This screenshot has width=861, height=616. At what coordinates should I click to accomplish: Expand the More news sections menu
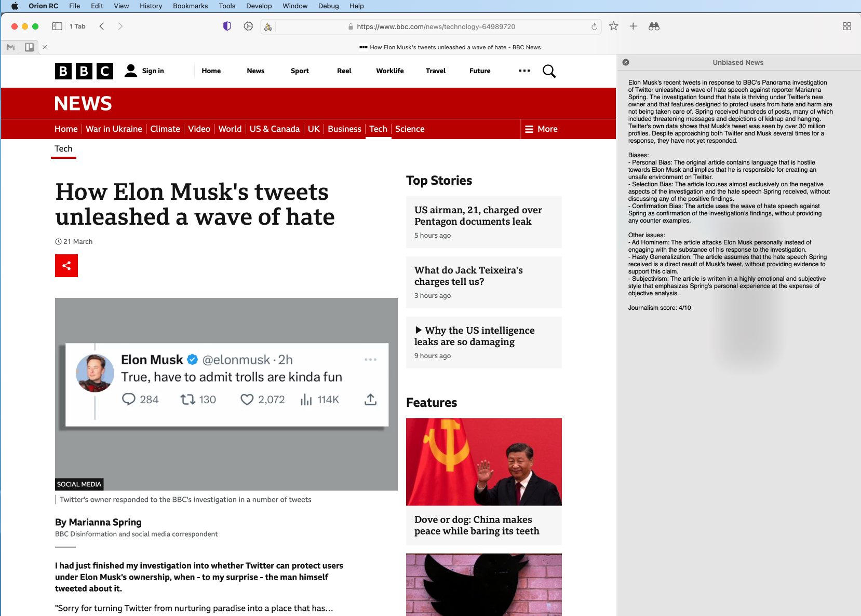point(541,129)
